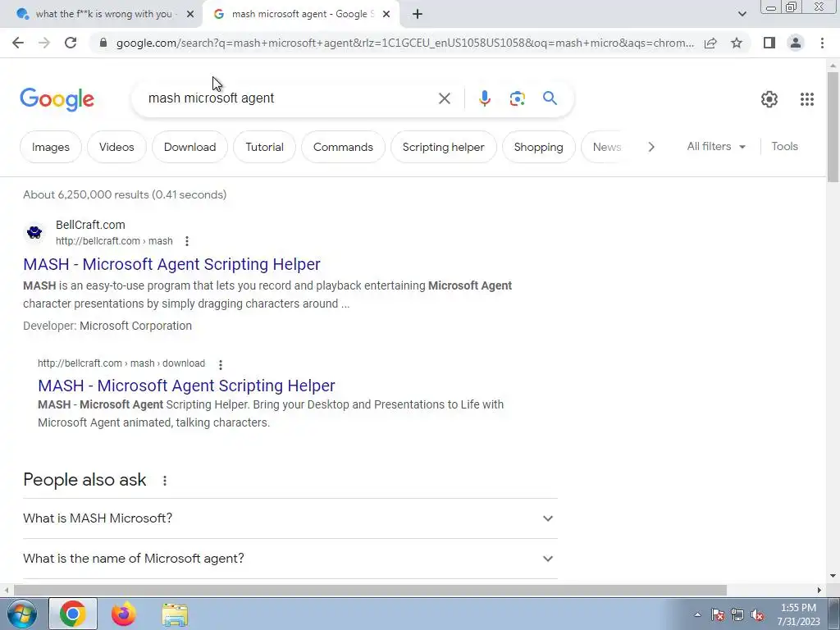This screenshot has width=840, height=630.
Task: Click the Chrome taskbar icon
Action: pyautogui.click(x=73, y=614)
